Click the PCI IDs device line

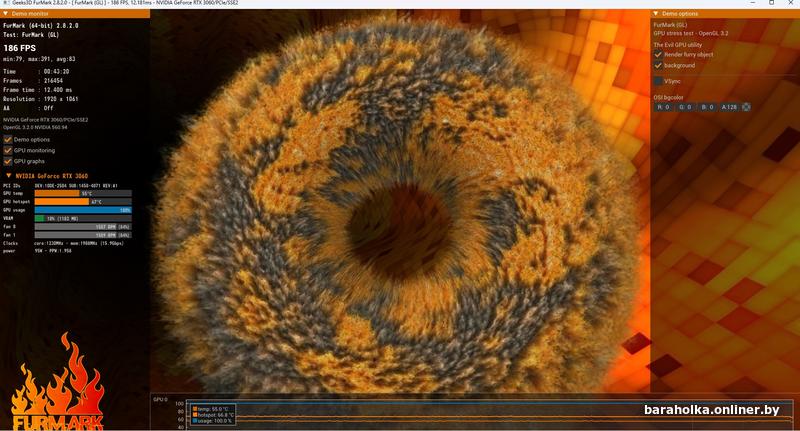point(60,186)
